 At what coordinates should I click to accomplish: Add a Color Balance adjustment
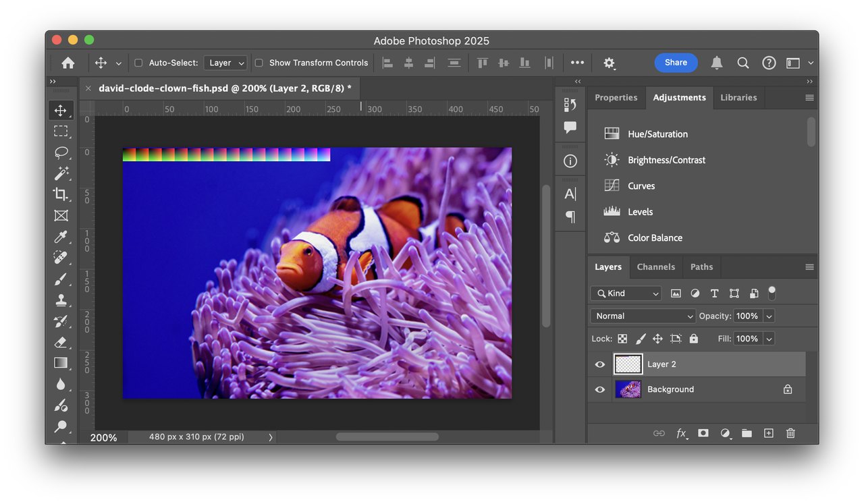pos(643,237)
